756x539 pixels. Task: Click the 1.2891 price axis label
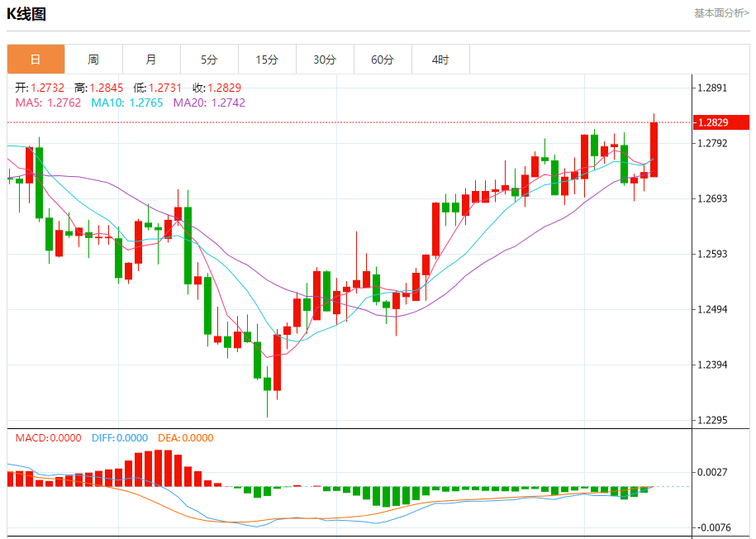(x=712, y=88)
